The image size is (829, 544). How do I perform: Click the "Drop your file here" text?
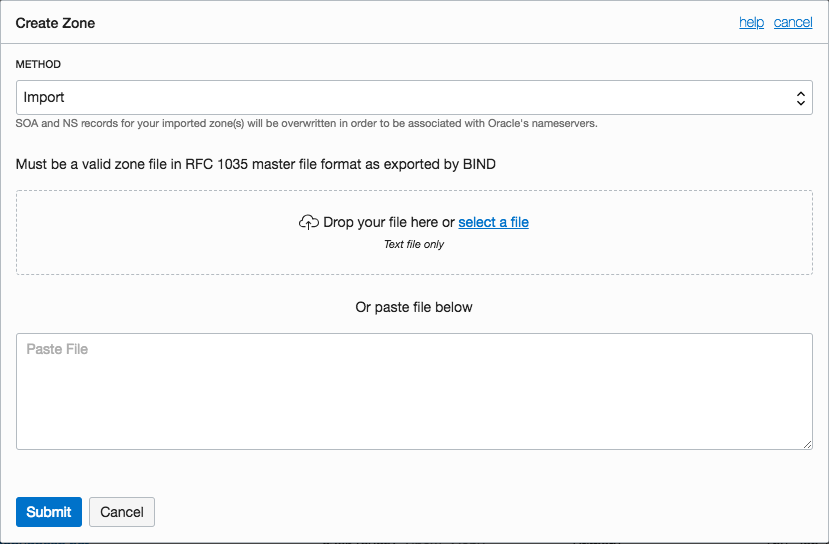tap(381, 222)
